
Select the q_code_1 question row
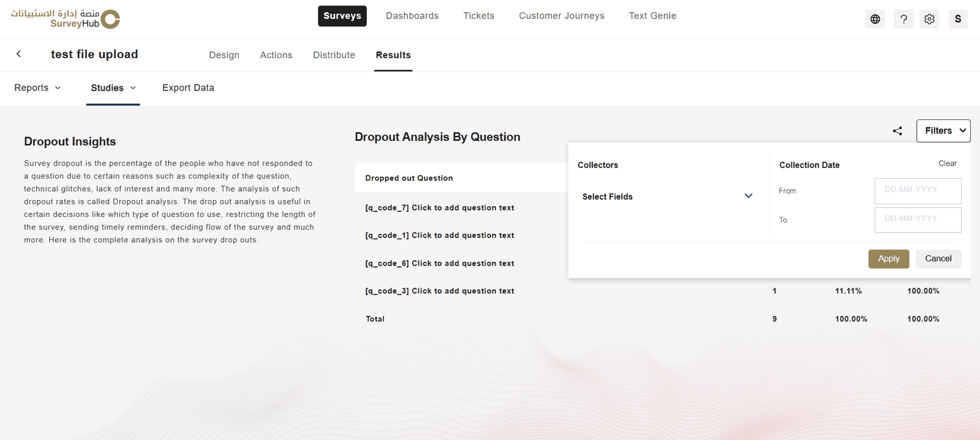tap(440, 235)
